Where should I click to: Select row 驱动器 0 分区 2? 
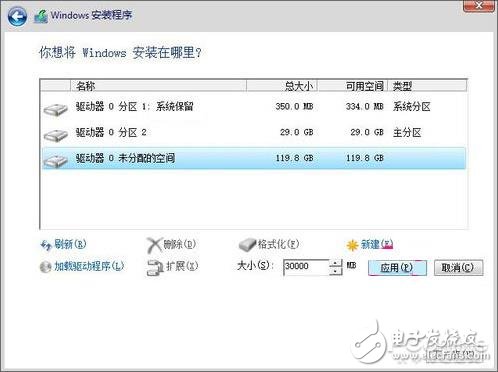[x=254, y=132]
